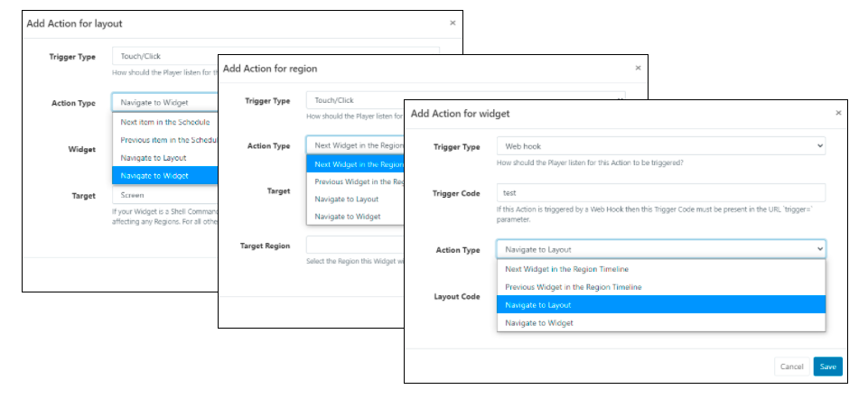
Task: Select highlighted Navigate to Widget in layout dialog
Action: (165, 175)
